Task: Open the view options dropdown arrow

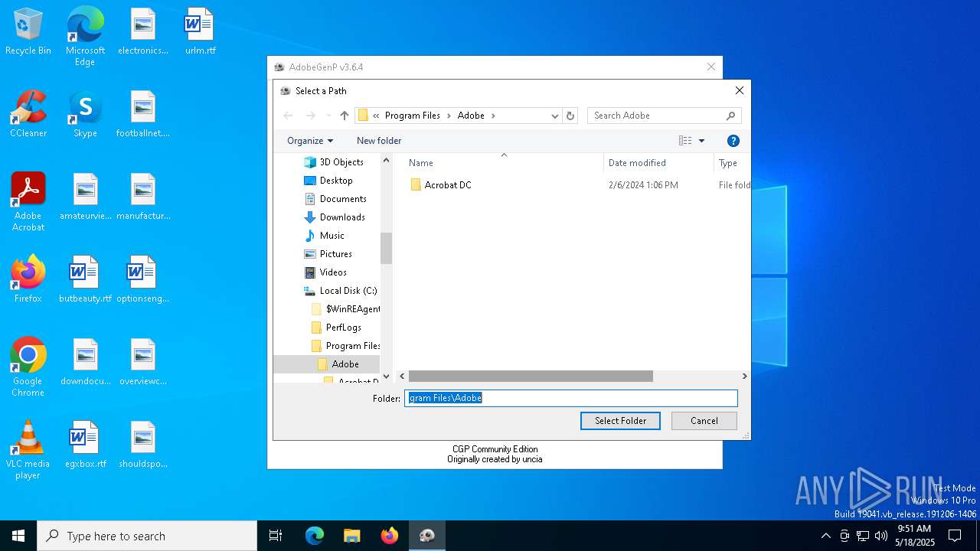Action: (x=701, y=141)
